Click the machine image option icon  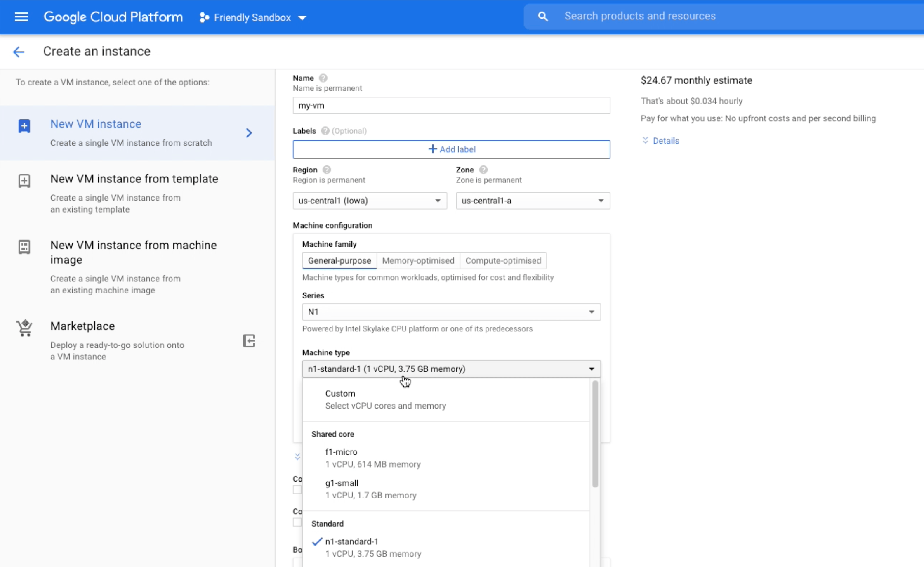(24, 247)
